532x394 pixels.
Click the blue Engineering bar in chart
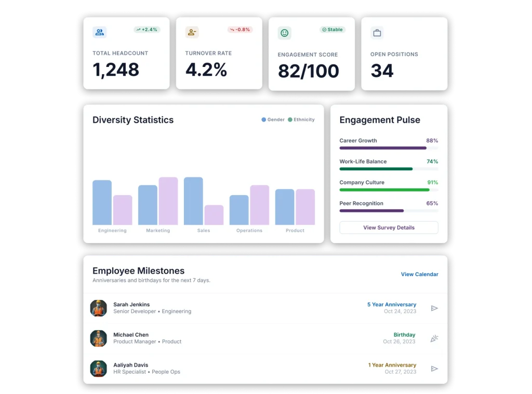click(x=102, y=202)
